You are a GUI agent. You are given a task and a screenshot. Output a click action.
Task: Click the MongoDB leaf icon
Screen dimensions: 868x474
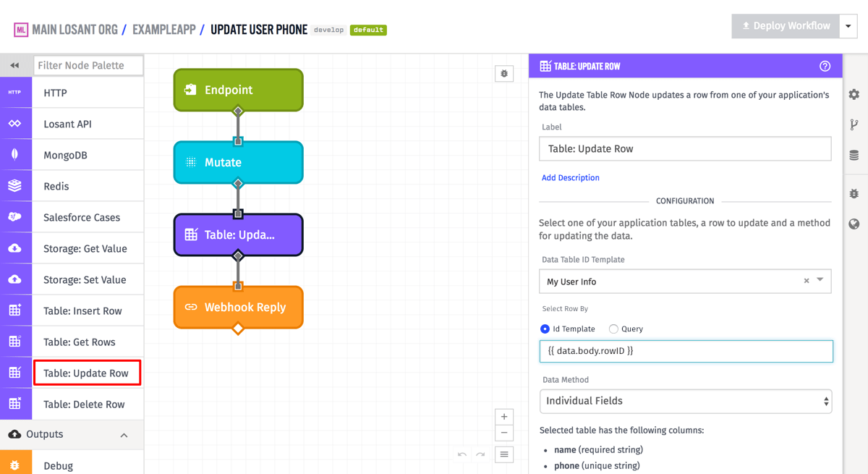(x=15, y=155)
